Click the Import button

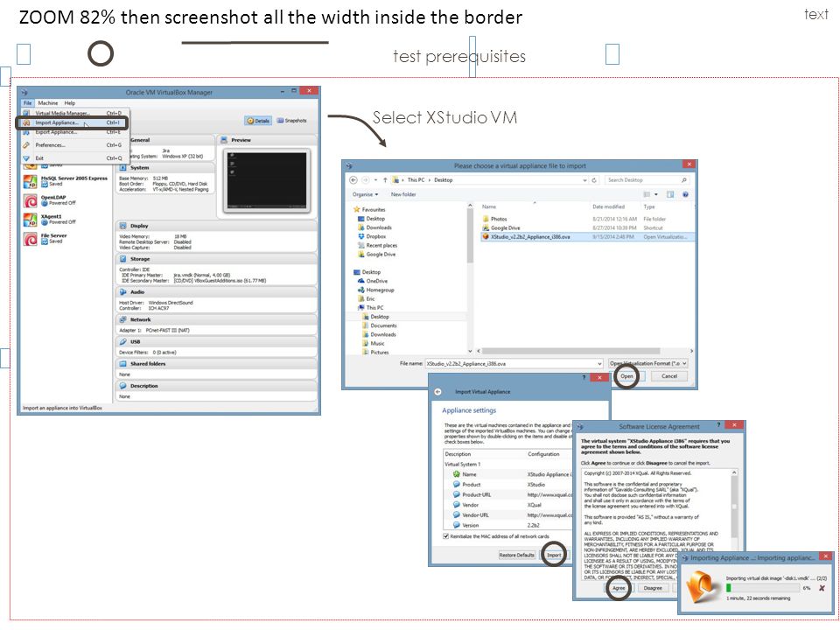[x=553, y=555]
